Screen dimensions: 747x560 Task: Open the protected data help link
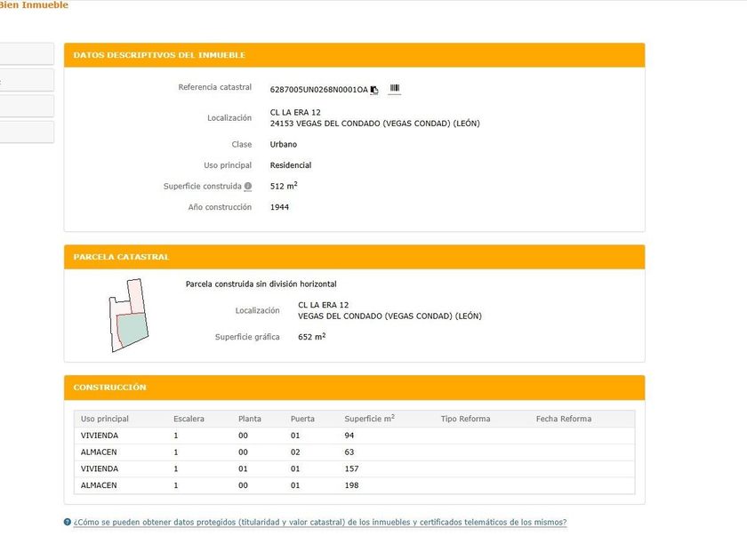coord(319,523)
